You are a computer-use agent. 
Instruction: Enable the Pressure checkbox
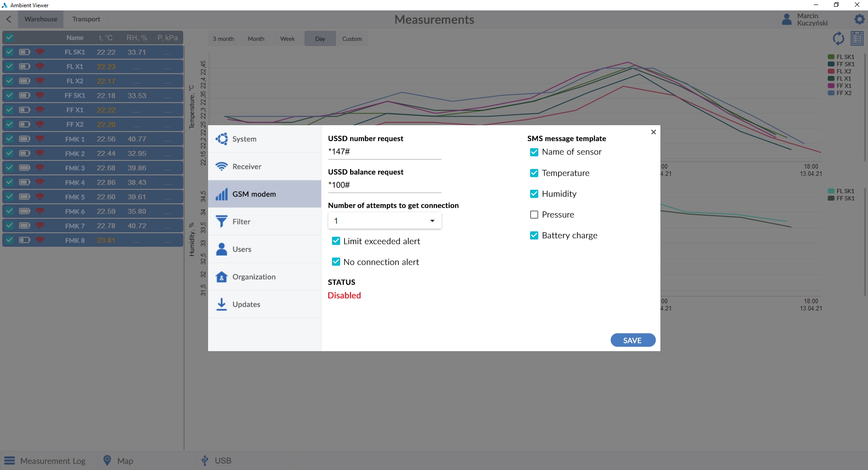point(534,214)
